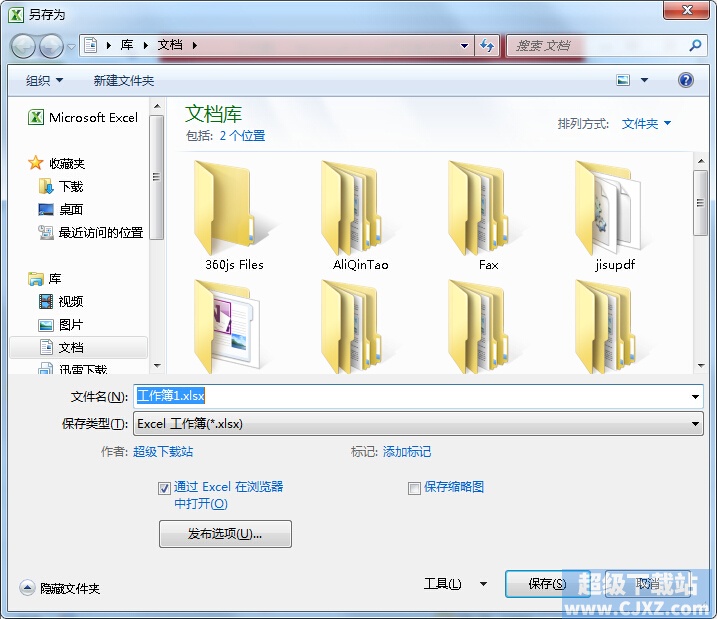Screen dimensions: 717x619
Task: Click 隐藏文件夹 collapse arrow
Action: tap(27, 588)
